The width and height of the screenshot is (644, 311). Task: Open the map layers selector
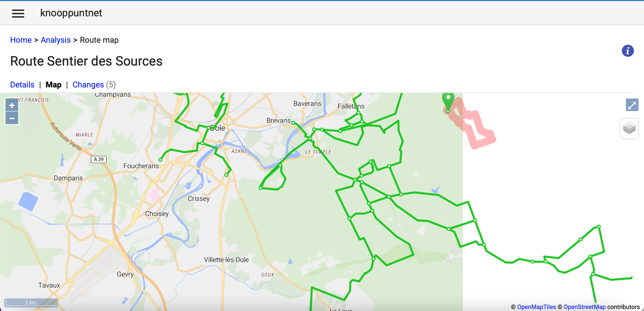[629, 128]
